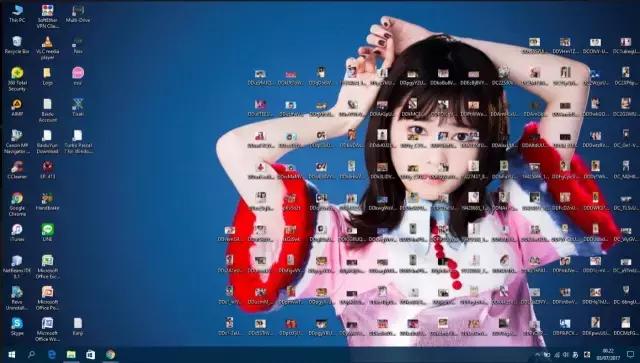The width and height of the screenshot is (640, 363).
Task: Open the Action Center notifications icon
Action: click(x=631, y=354)
